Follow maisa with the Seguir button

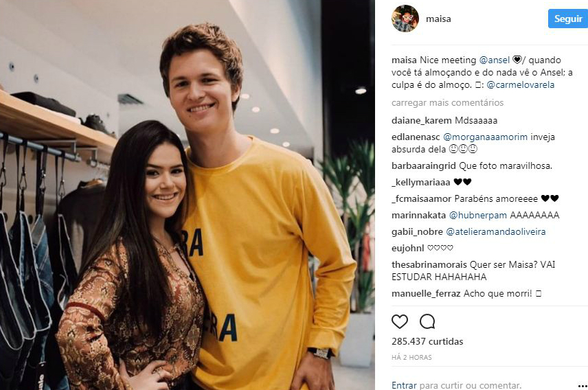[x=568, y=19]
